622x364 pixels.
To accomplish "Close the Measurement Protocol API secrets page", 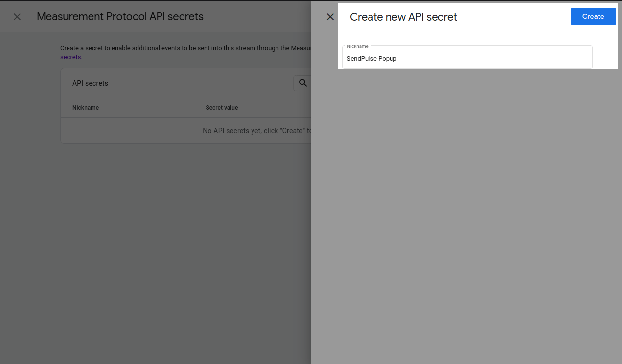I will coord(17,17).
